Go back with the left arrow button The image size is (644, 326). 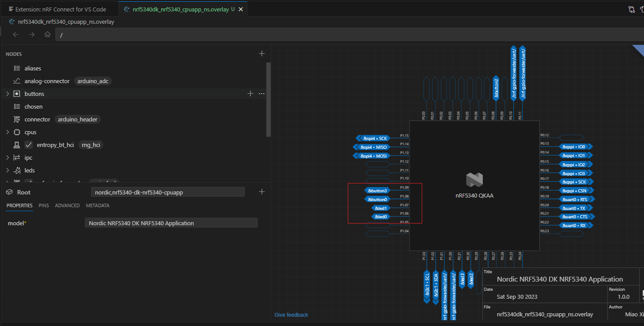click(x=16, y=35)
